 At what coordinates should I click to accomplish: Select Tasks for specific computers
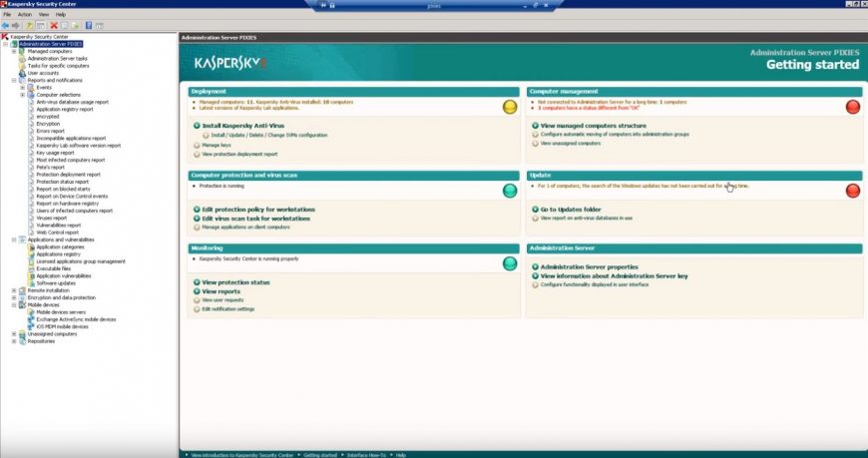click(x=58, y=65)
